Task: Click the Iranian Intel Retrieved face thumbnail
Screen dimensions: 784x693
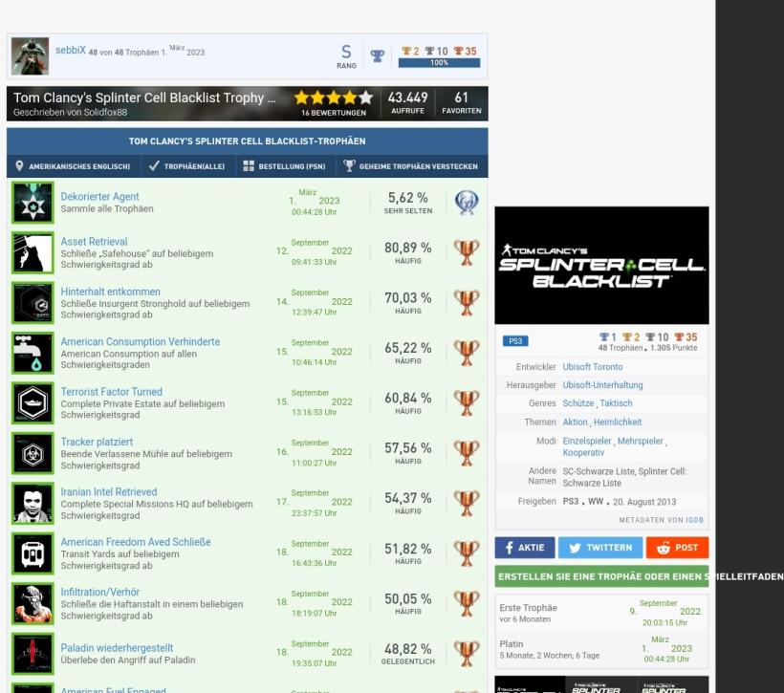Action: click(x=33, y=503)
